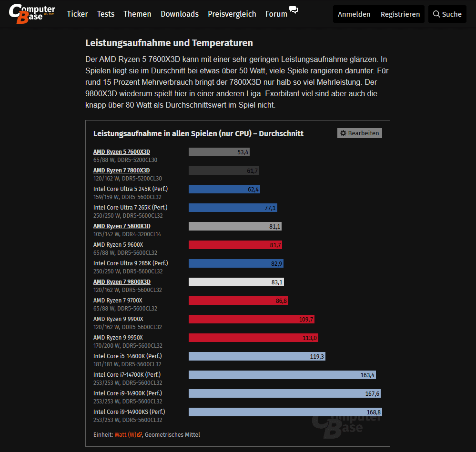Click the magnifier search icon
Image resolution: width=476 pixels, height=452 pixels.
tap(436, 14)
